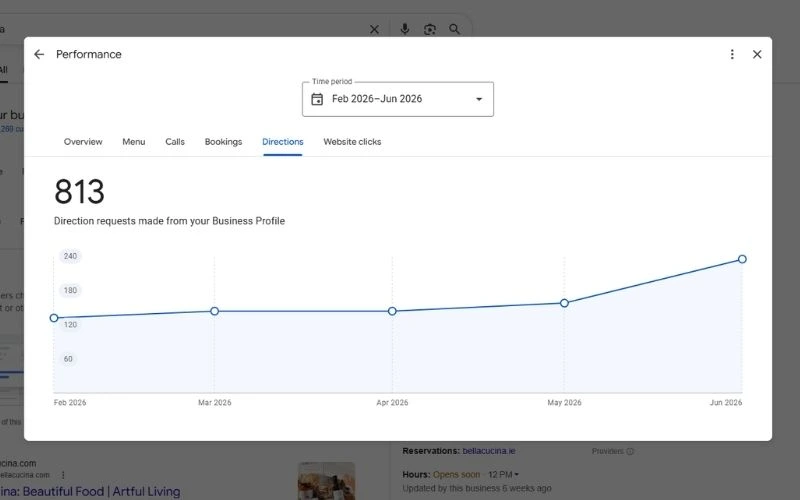Screen dimensions: 800x500
Task: Click the magnifier search icon
Action: click(454, 29)
